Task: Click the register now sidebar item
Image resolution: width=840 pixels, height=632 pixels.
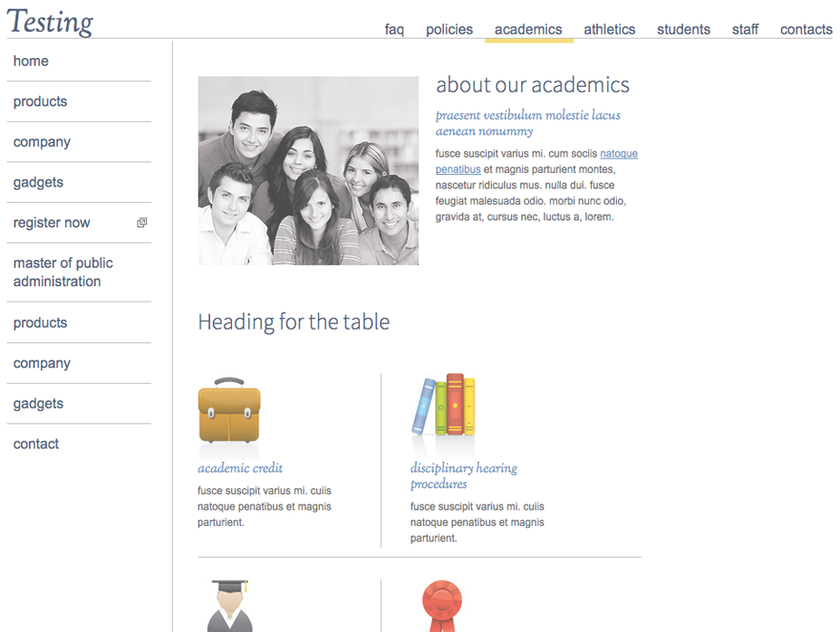Action: [52, 223]
